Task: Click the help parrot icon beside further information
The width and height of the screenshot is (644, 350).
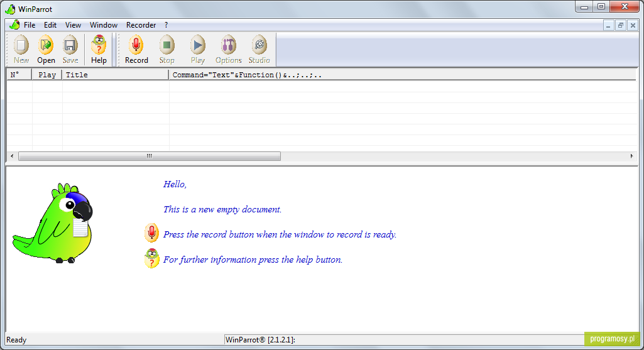Action: (x=151, y=258)
